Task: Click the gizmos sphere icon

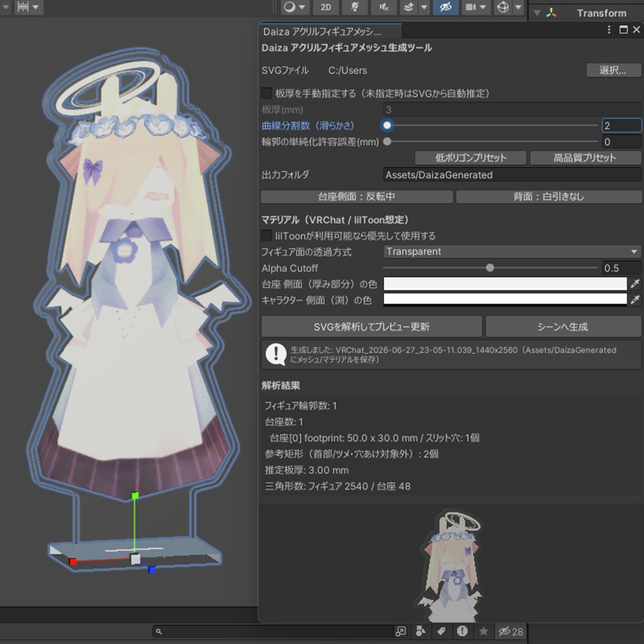Action: tap(503, 7)
